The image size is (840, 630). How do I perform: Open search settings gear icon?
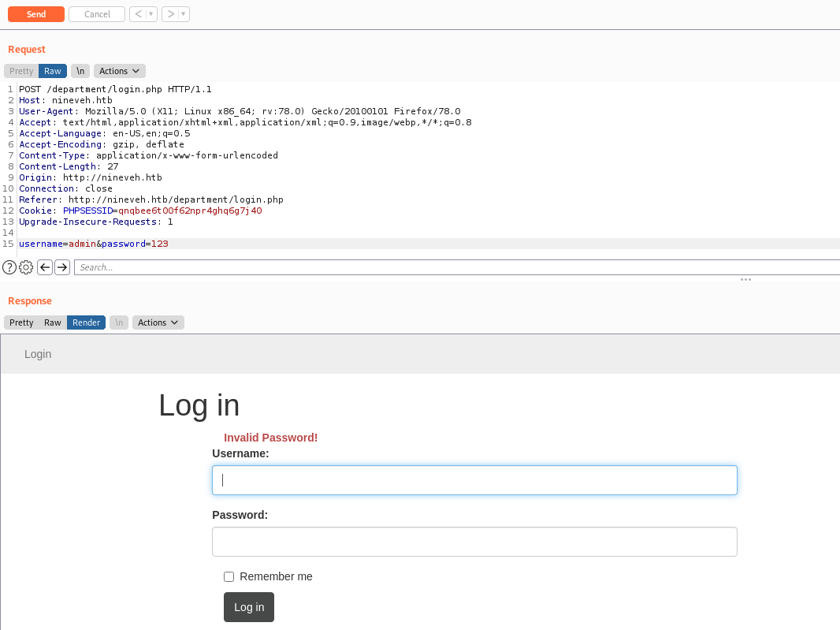tap(26, 267)
